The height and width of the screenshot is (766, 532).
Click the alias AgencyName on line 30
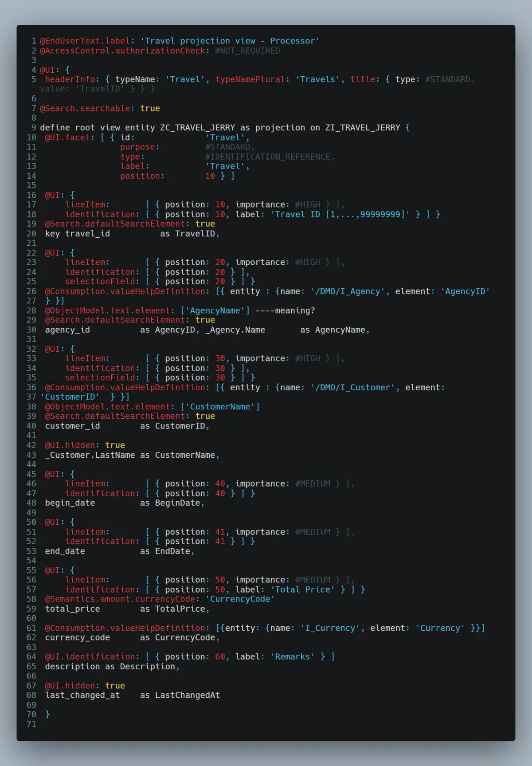pyautogui.click(x=340, y=330)
